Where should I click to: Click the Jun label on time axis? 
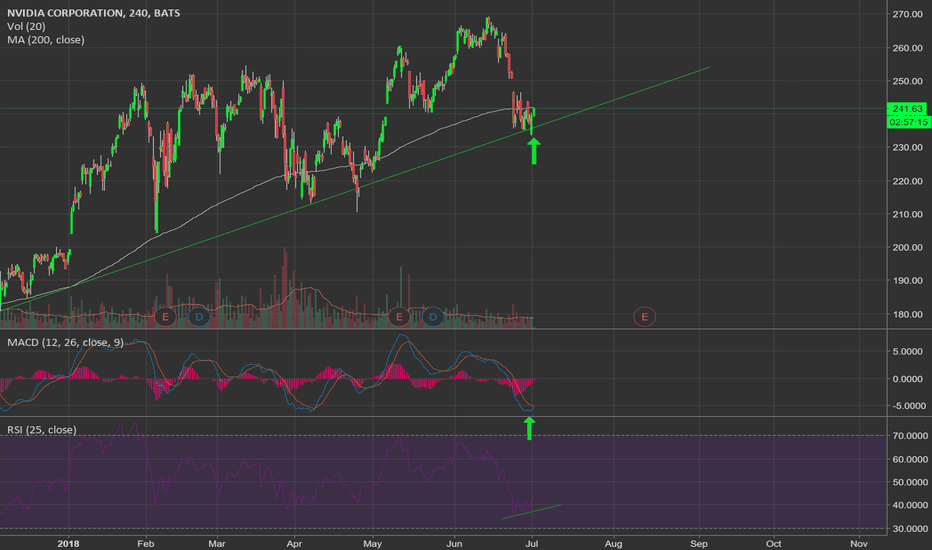pyautogui.click(x=454, y=543)
